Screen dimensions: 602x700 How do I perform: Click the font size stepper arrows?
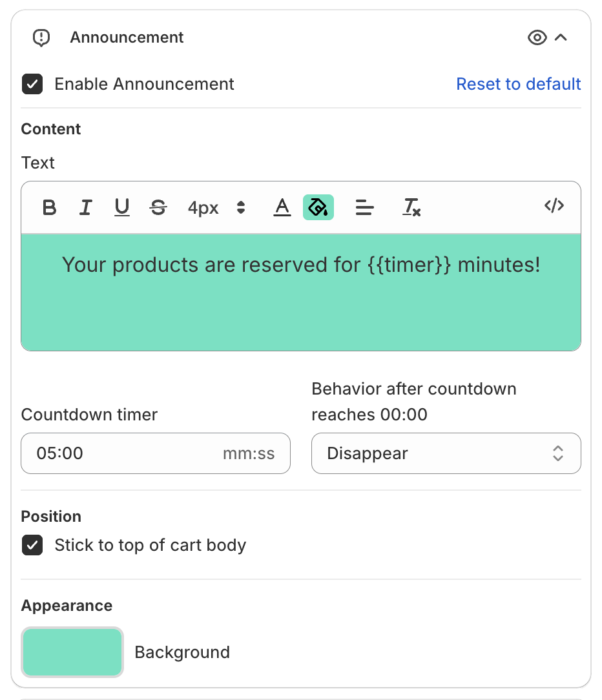click(241, 207)
